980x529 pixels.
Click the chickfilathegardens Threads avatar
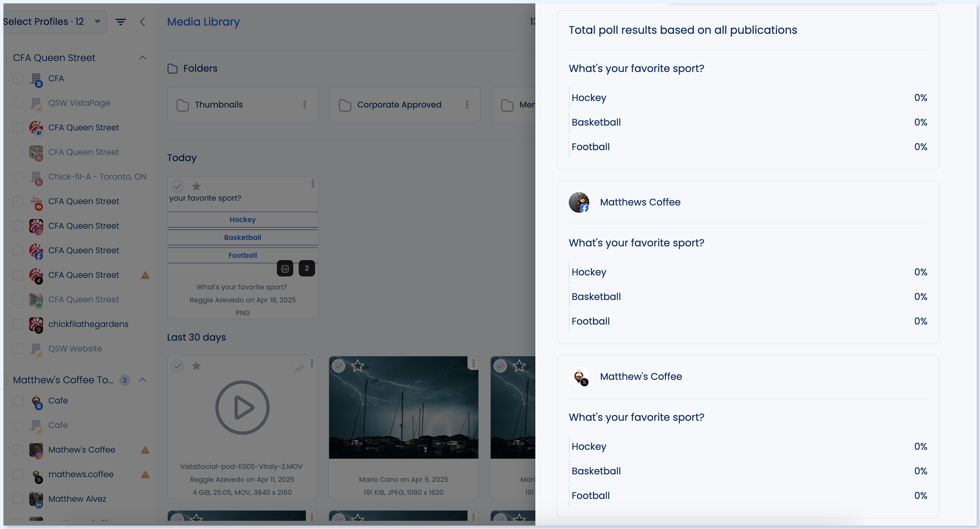pyautogui.click(x=36, y=325)
